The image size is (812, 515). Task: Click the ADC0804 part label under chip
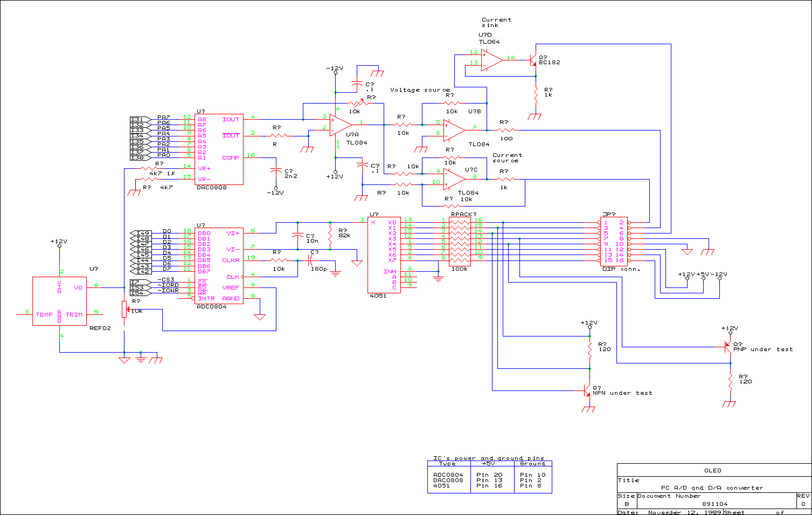[212, 307]
